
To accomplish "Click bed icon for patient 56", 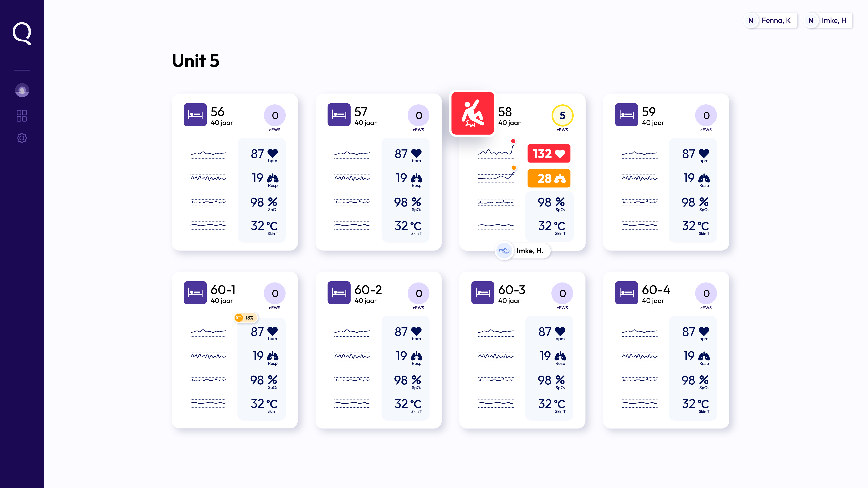I will 195,115.
